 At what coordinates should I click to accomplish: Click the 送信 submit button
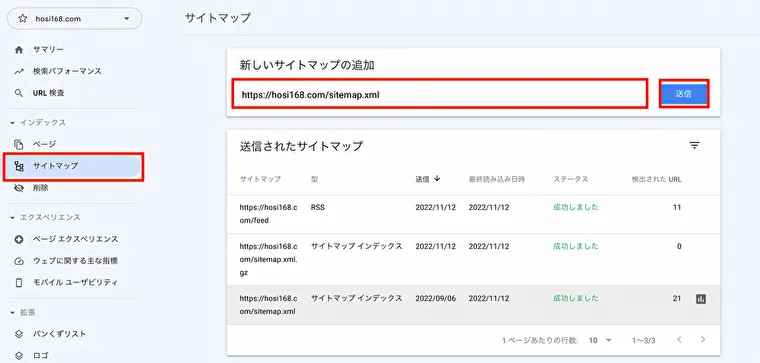[683, 95]
